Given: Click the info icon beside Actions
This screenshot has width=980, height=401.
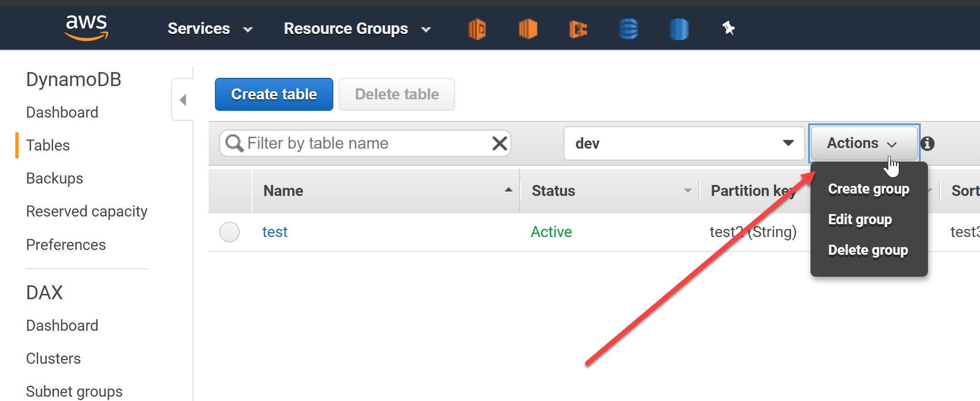Looking at the screenshot, I should point(927,143).
